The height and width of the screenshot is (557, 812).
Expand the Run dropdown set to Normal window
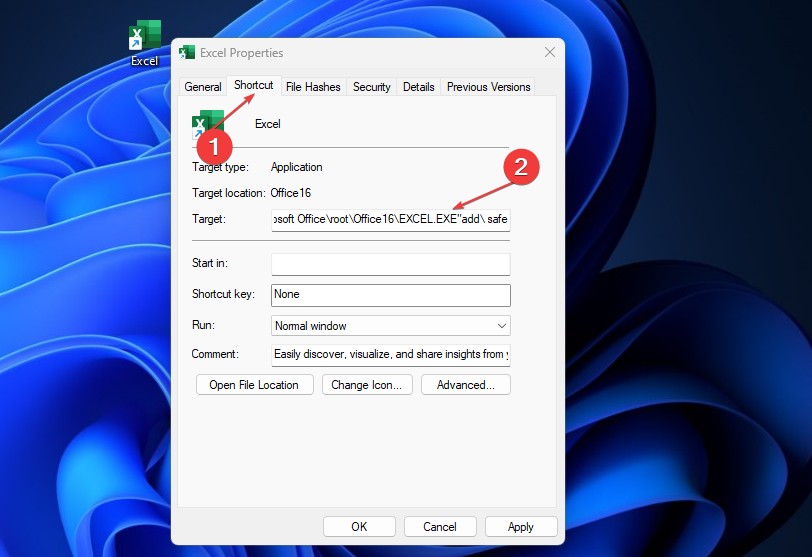click(390, 326)
